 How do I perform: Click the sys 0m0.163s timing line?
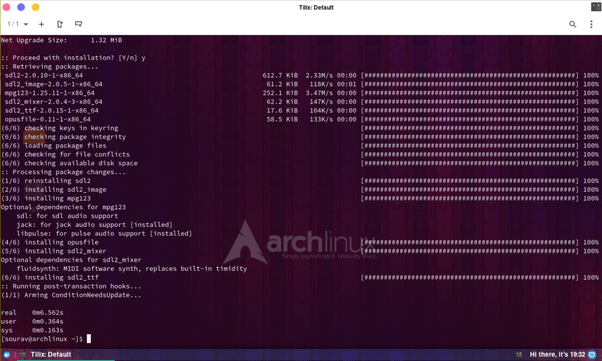point(32,330)
